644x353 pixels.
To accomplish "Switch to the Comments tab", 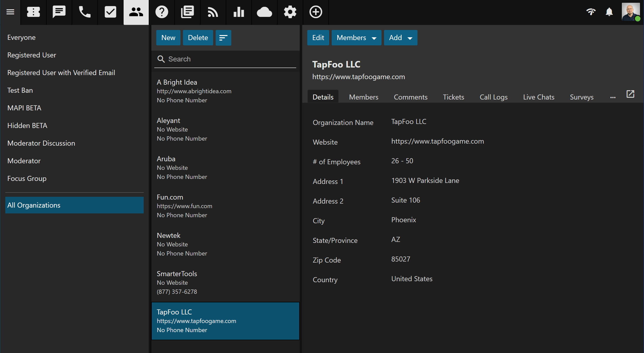I will point(410,97).
